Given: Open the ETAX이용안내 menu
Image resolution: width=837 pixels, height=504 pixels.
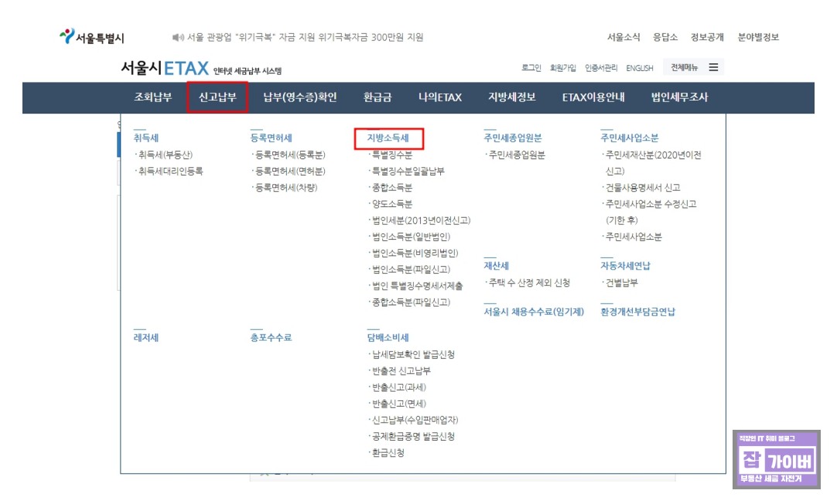Looking at the screenshot, I should pyautogui.click(x=593, y=97).
